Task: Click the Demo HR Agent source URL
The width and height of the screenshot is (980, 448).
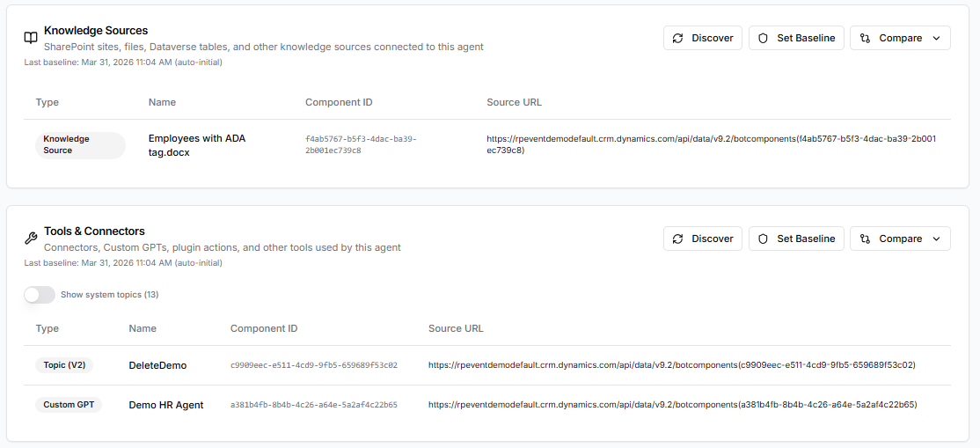Action: tap(673, 405)
